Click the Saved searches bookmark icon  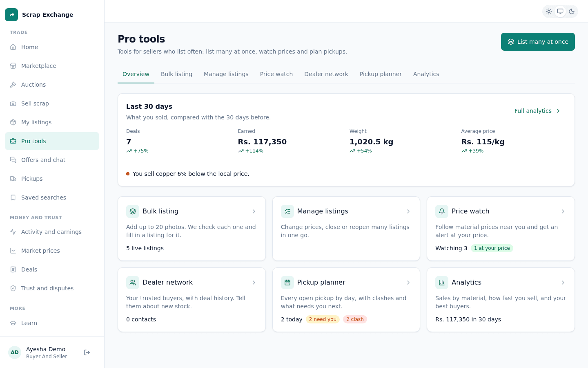13,197
